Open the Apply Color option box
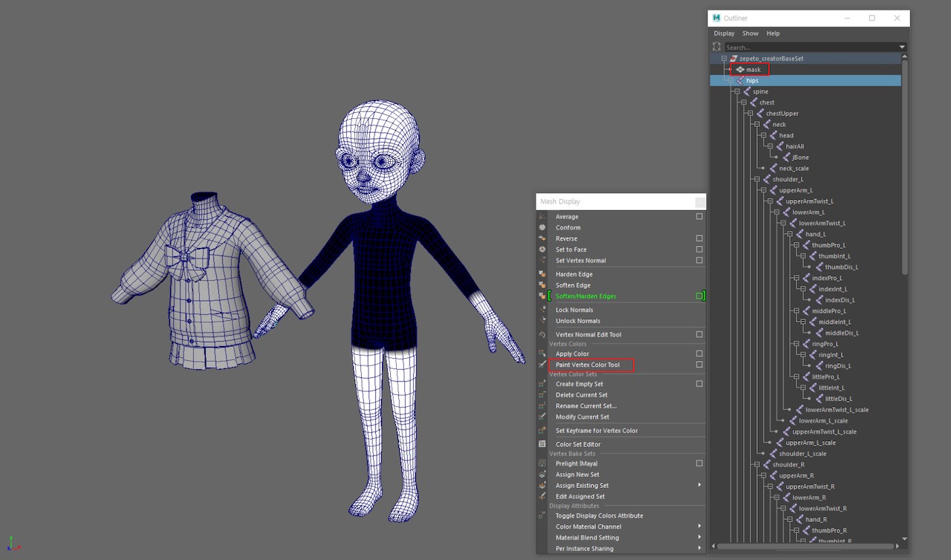 click(x=699, y=354)
